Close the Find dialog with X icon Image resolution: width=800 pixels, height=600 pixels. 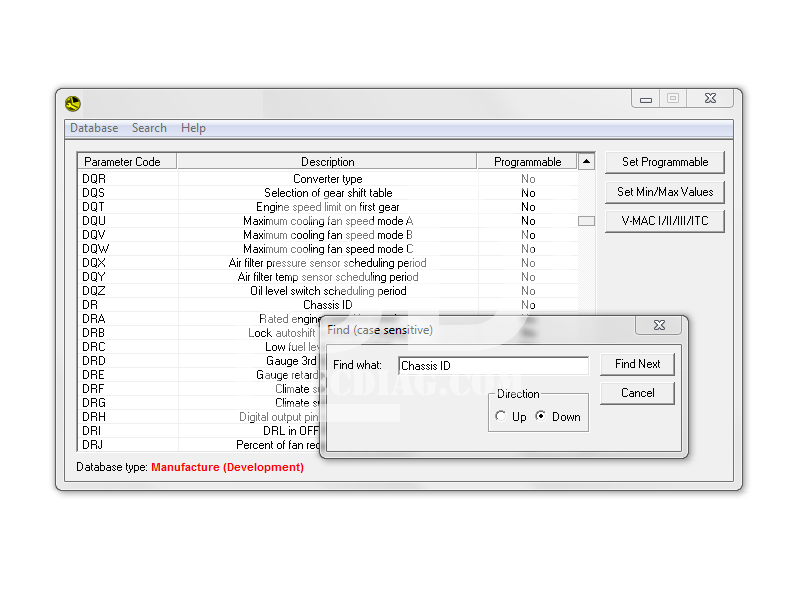click(x=659, y=325)
